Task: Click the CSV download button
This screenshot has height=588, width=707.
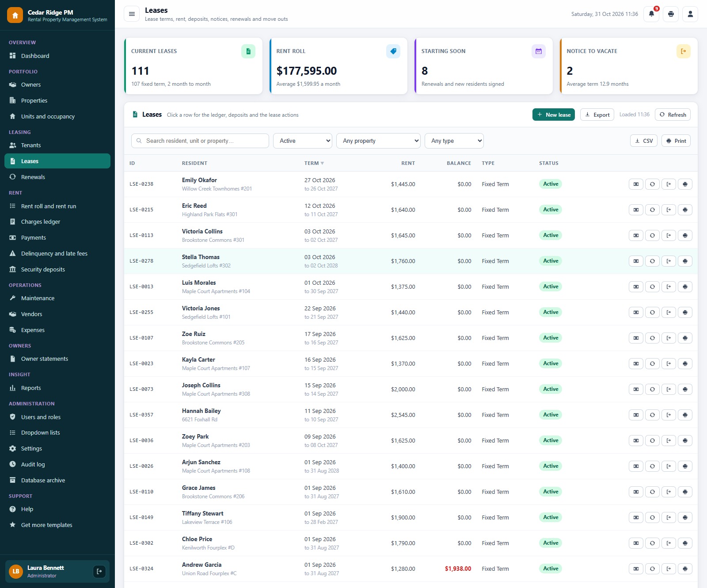Action: (x=644, y=141)
